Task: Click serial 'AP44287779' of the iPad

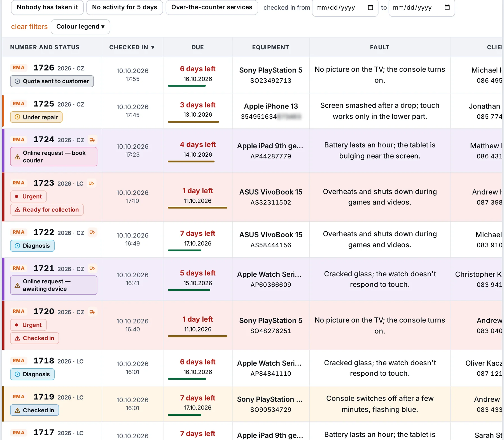Action: point(271,156)
